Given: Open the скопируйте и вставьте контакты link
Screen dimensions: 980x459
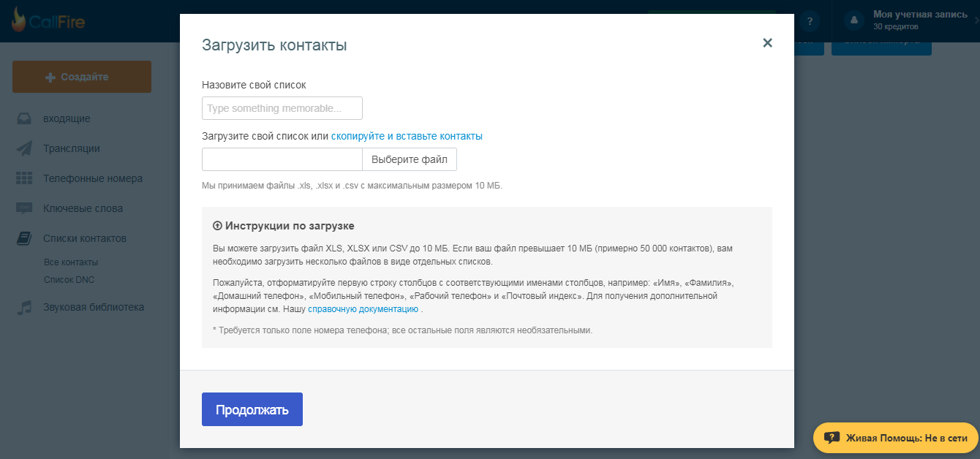Looking at the screenshot, I should (407, 136).
